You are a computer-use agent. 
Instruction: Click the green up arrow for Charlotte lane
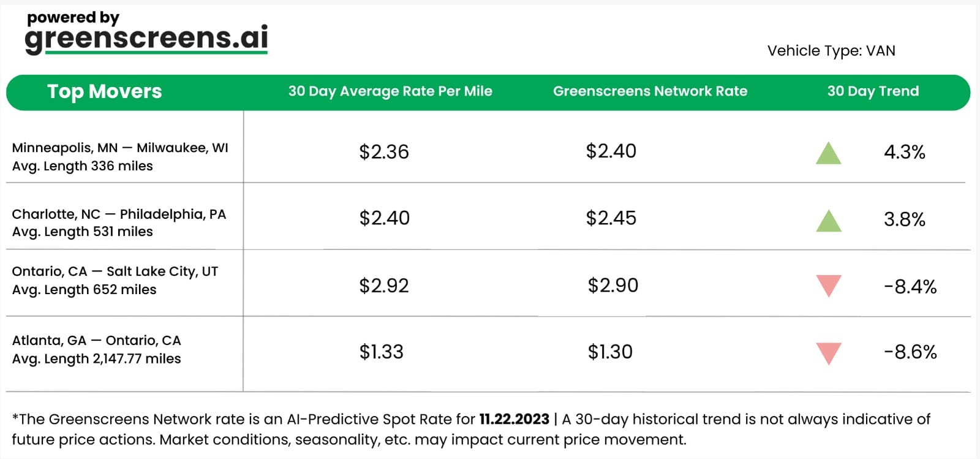click(828, 221)
